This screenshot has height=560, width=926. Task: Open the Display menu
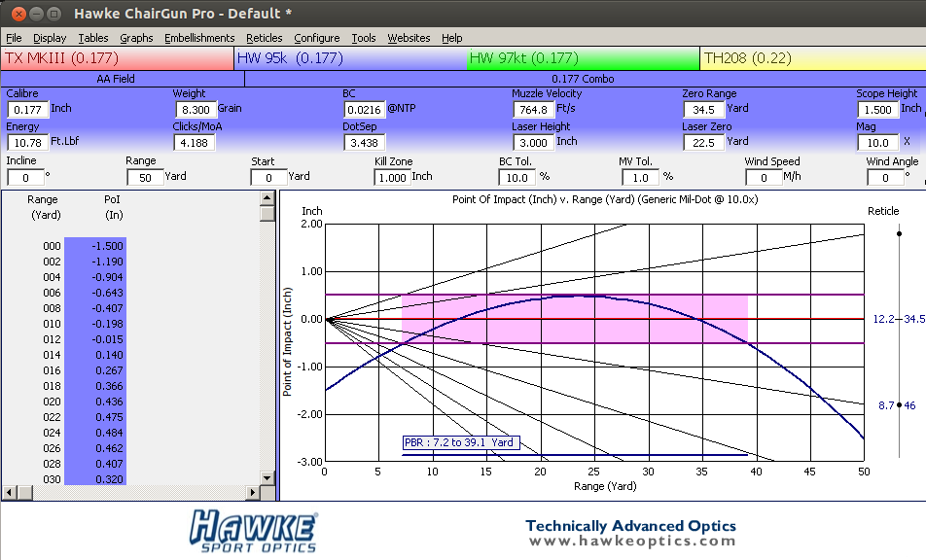[50, 38]
